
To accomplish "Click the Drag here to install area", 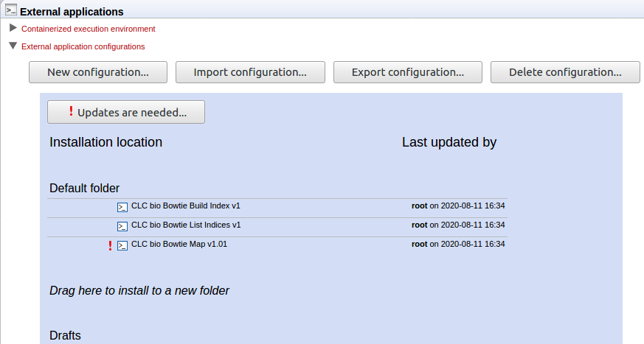I will point(139,290).
